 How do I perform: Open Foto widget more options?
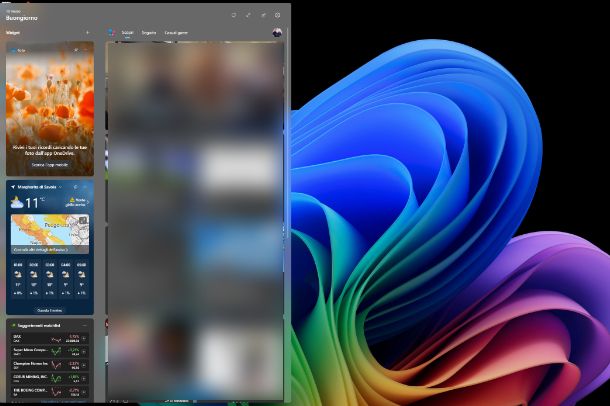pyautogui.click(x=86, y=50)
